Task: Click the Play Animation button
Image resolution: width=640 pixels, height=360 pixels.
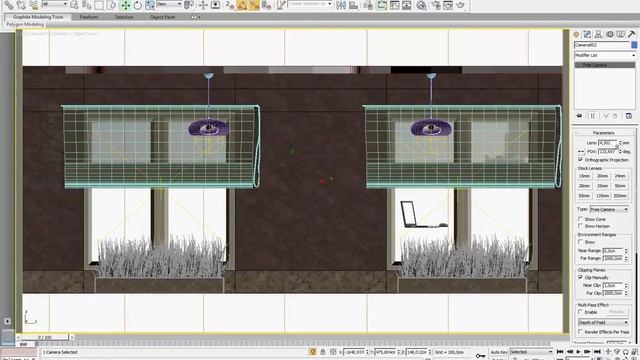Action: tap(578, 352)
